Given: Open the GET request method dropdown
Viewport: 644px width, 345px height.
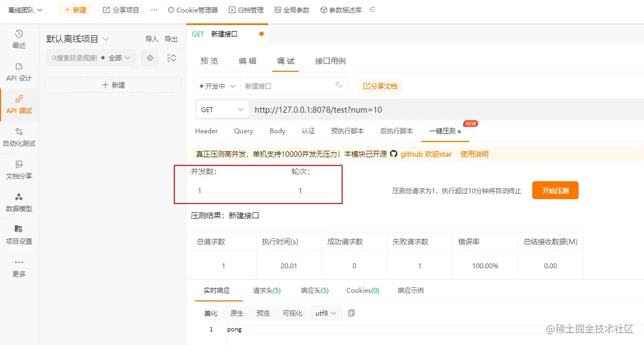Looking at the screenshot, I should (x=222, y=109).
